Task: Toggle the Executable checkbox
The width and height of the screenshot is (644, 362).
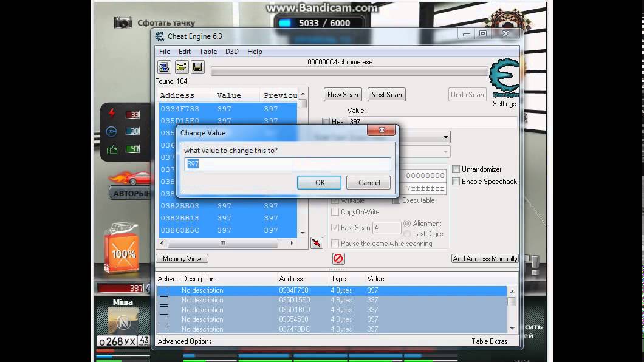Action: click(x=396, y=200)
